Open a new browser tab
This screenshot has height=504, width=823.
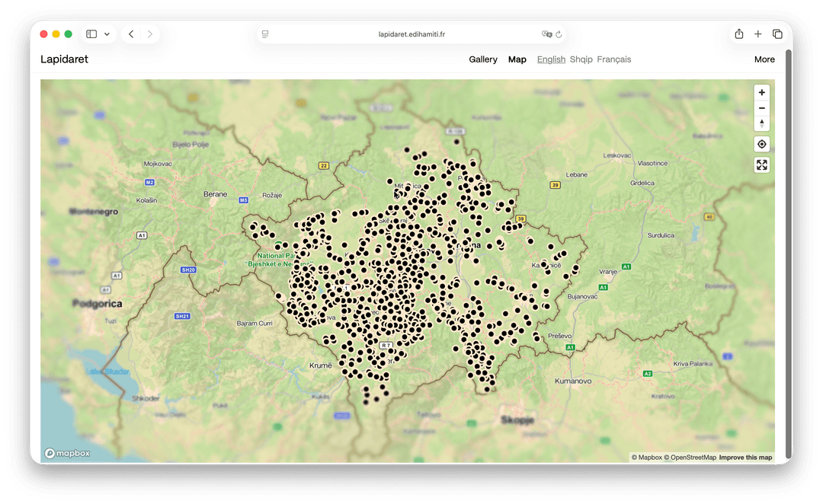click(757, 33)
